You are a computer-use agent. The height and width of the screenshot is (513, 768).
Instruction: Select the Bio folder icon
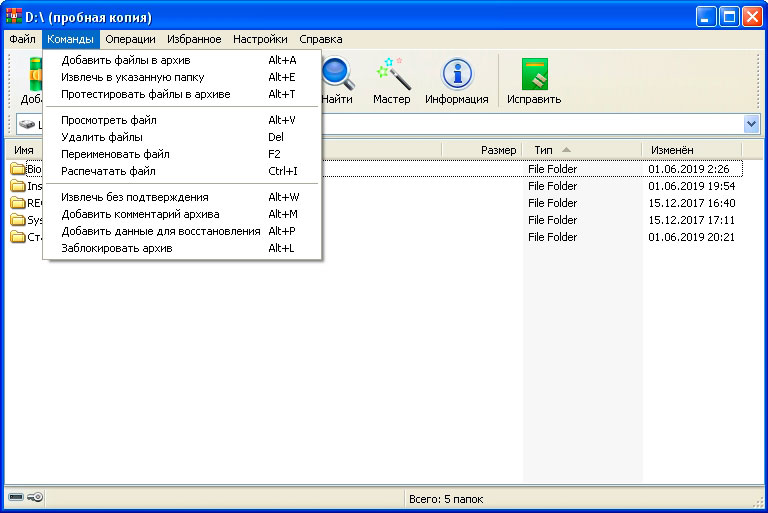[x=18, y=169]
